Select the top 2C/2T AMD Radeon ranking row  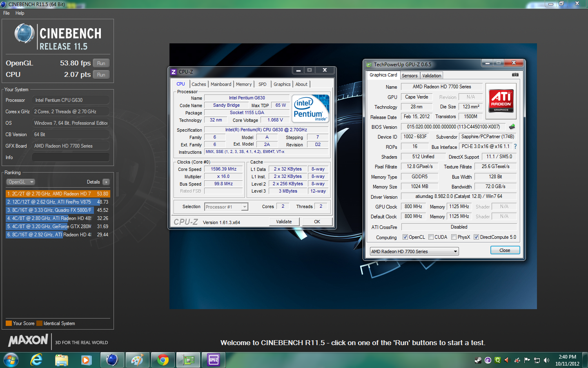[58, 194]
